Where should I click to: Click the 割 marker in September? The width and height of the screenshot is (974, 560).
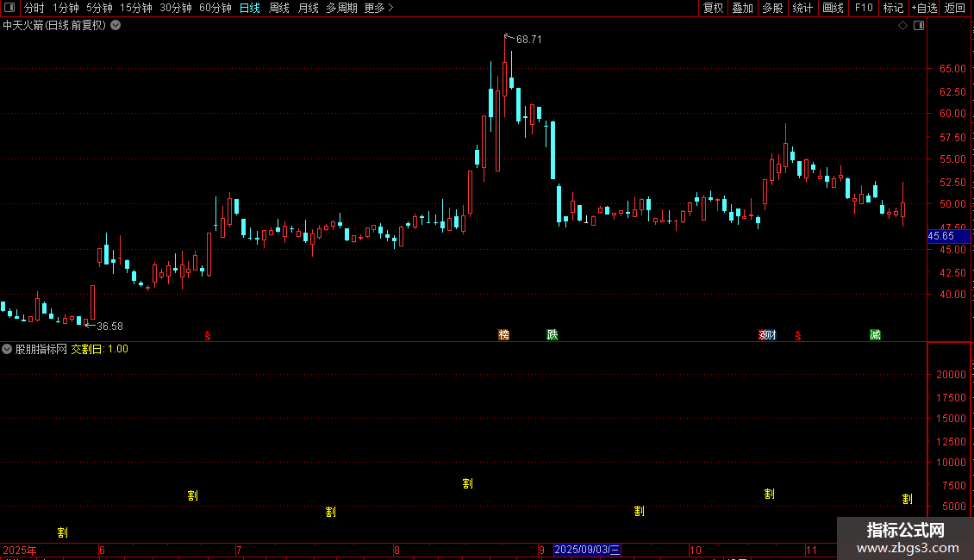point(640,511)
